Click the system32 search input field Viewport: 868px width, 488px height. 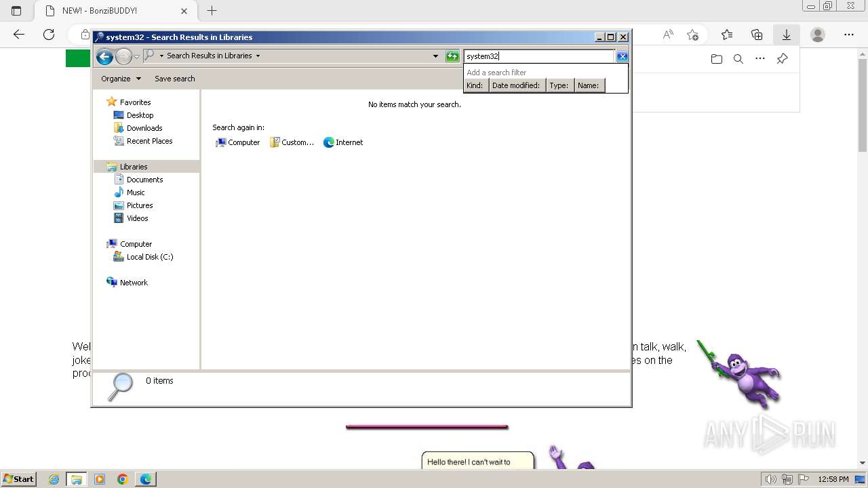tap(539, 56)
